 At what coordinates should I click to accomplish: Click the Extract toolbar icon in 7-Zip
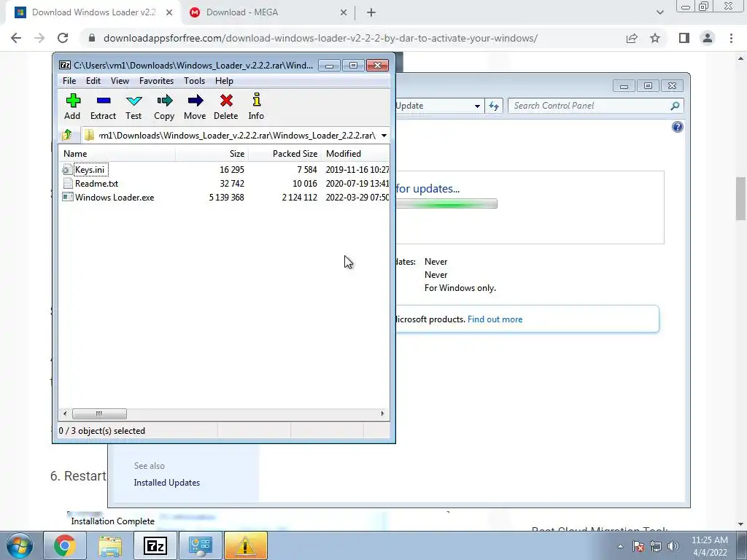click(x=104, y=101)
